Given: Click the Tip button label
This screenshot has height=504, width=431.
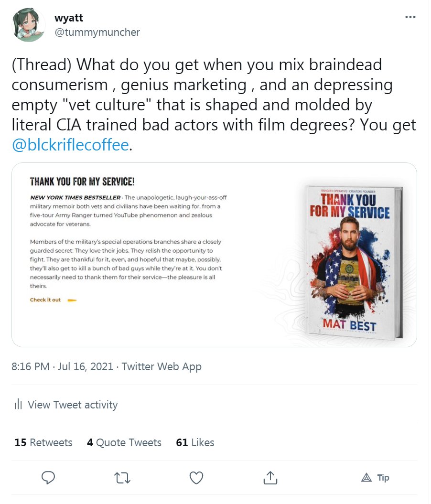Looking at the screenshot, I should click(383, 478).
